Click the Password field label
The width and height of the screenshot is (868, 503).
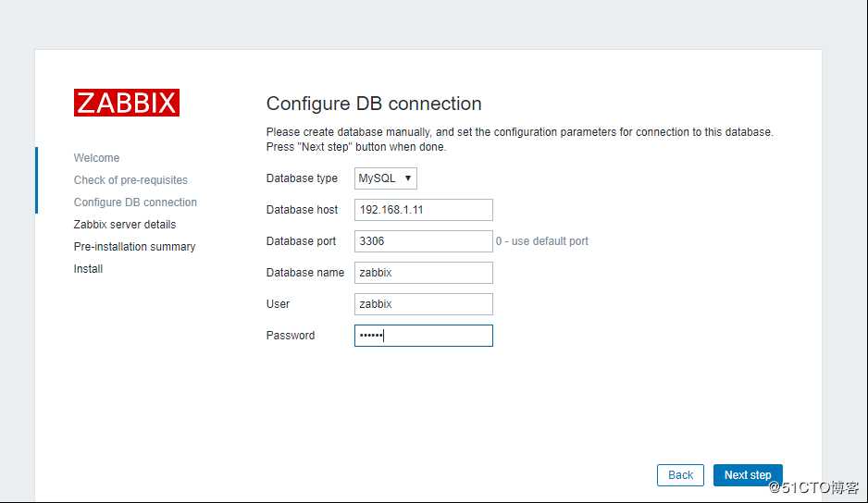click(x=290, y=336)
